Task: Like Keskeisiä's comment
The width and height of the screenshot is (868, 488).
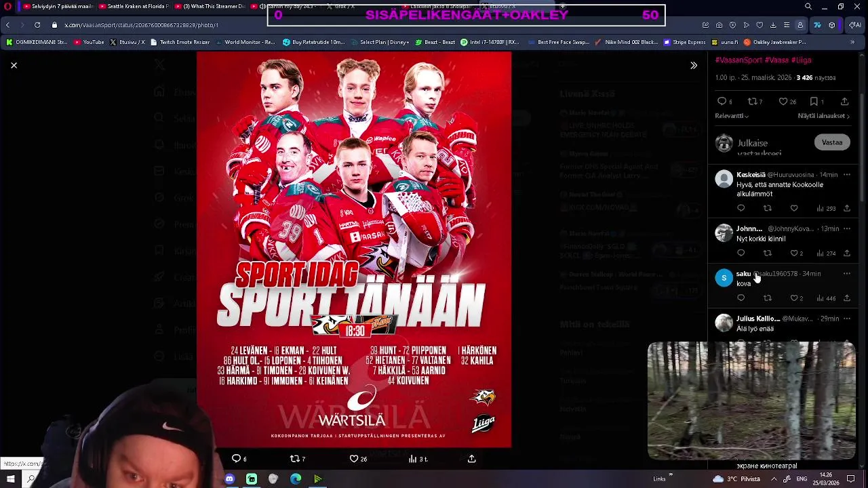Action: pos(794,208)
